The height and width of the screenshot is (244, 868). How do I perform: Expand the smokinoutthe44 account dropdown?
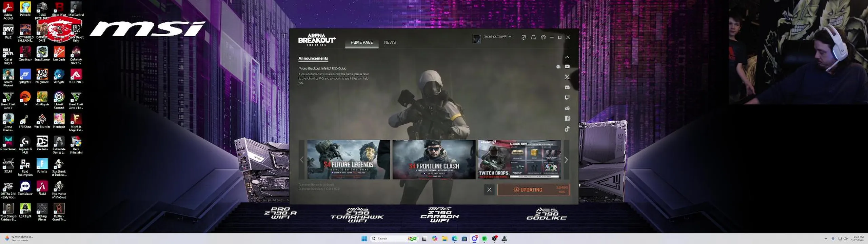click(497, 37)
